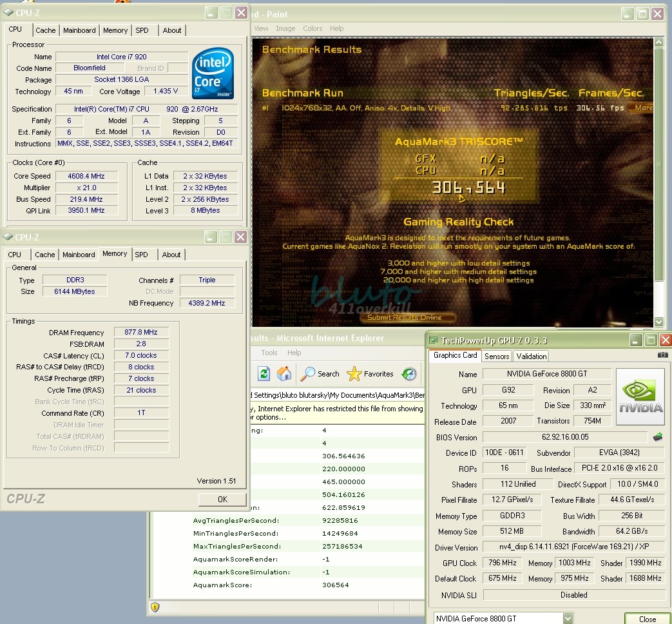Click Paint vertical scrollbar down arrow
Image resolution: width=672 pixels, height=624 pixels.
click(658, 322)
